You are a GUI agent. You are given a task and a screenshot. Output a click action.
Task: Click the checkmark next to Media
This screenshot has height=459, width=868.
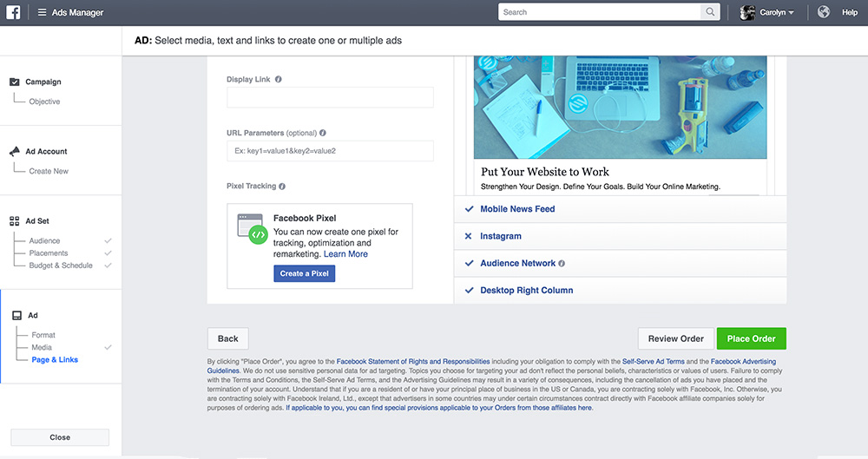click(x=108, y=347)
